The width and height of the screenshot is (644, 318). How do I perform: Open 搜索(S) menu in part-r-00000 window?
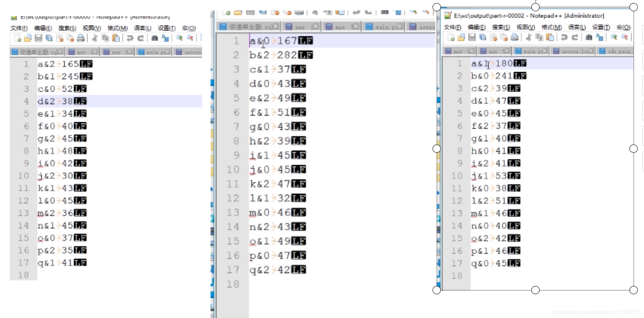(x=67, y=28)
